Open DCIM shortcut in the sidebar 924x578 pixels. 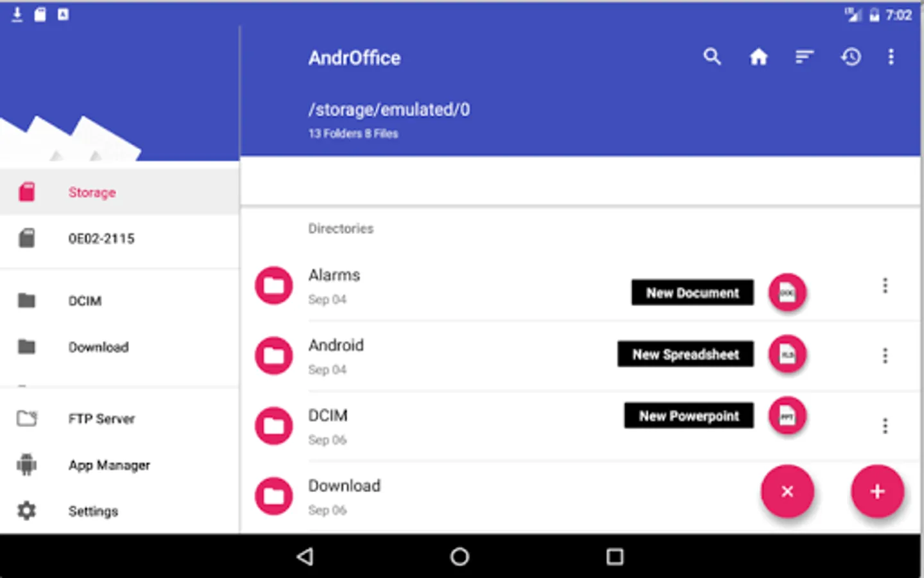pos(119,301)
